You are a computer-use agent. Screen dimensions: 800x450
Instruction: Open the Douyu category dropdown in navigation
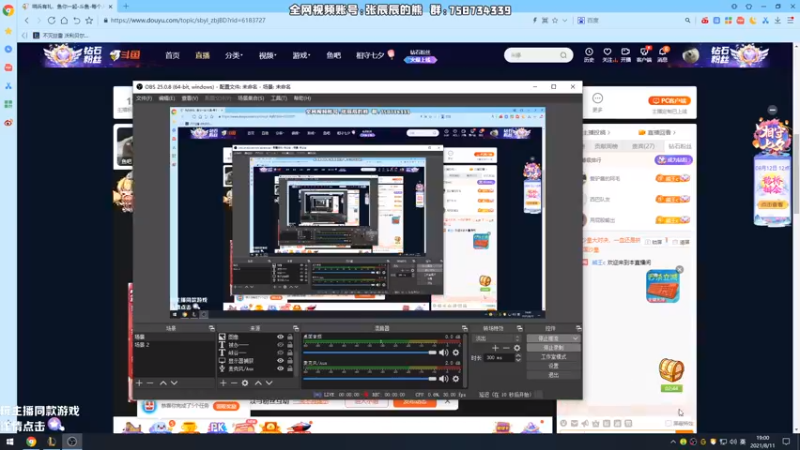[x=234, y=55]
